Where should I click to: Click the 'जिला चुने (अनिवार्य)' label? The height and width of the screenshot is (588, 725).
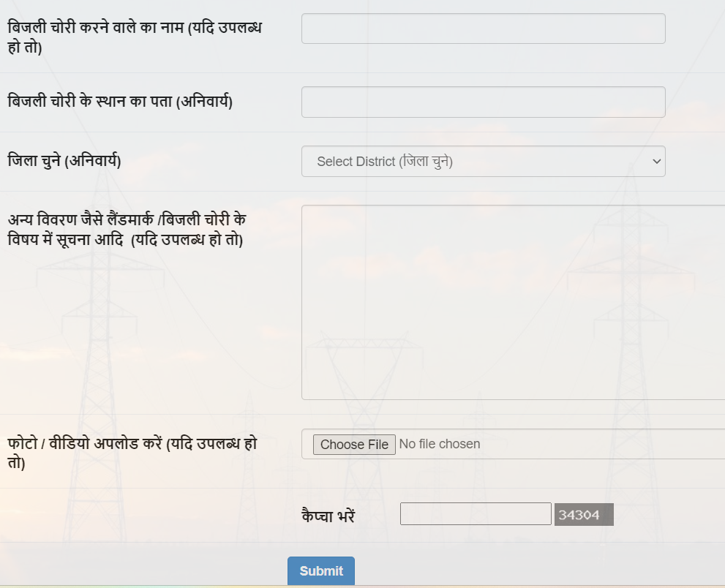(64, 161)
